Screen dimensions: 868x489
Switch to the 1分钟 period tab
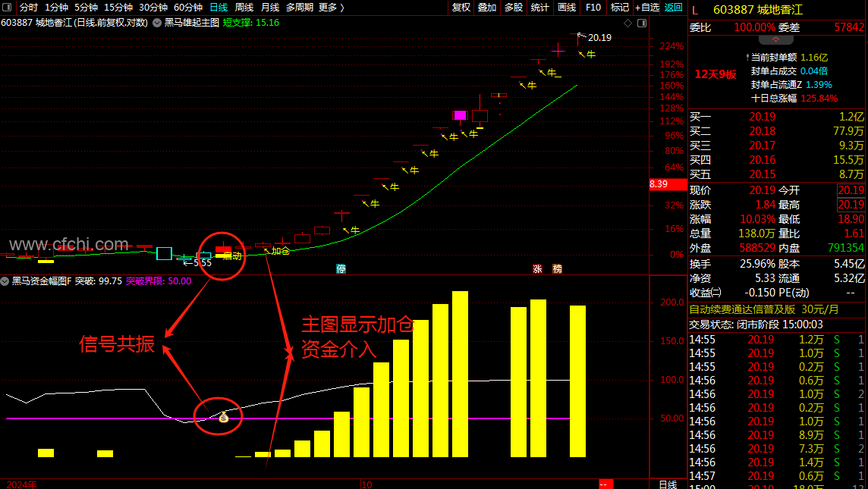(56, 7)
